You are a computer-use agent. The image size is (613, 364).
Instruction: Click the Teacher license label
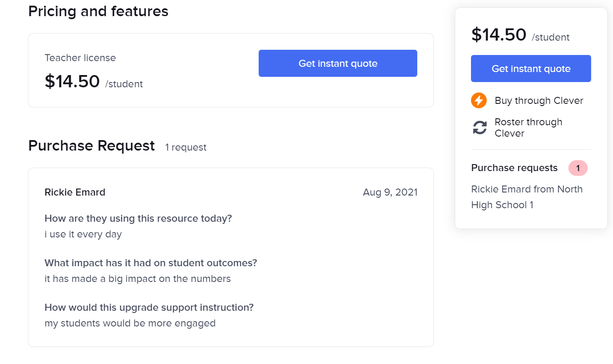pyautogui.click(x=80, y=58)
